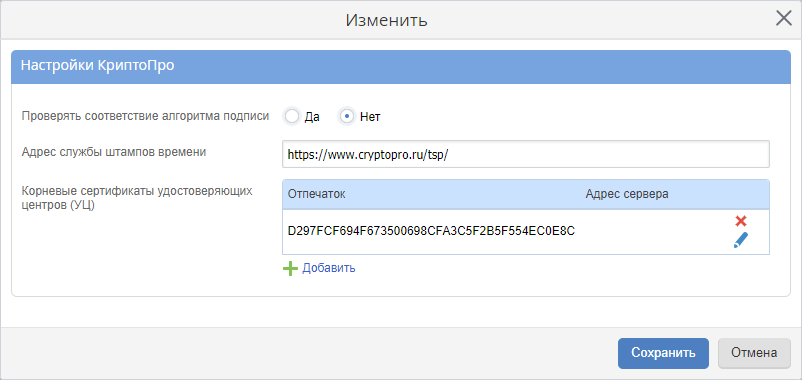
Task: Select the Нет radio button
Action: [x=347, y=117]
